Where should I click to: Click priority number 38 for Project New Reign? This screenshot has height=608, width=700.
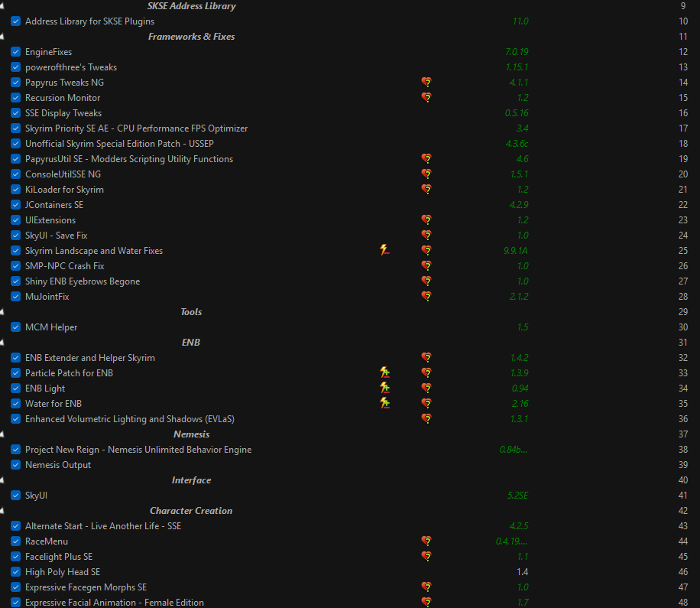683,450
